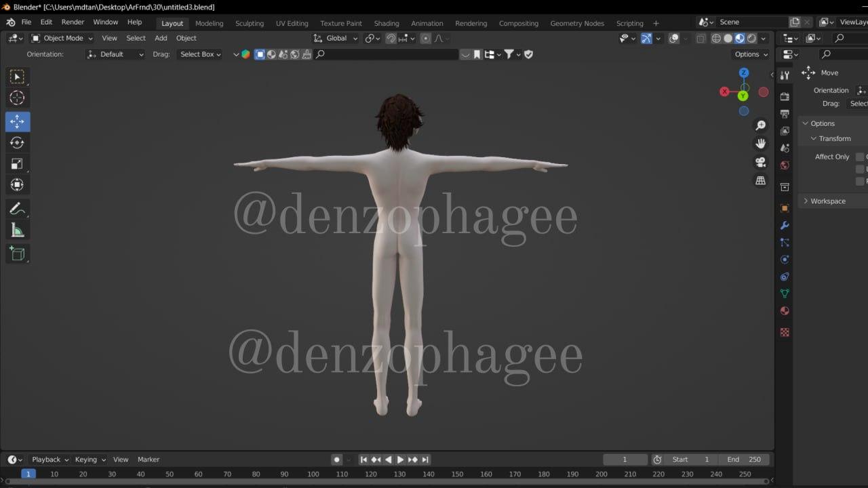Image resolution: width=868 pixels, height=488 pixels.
Task: Select the Annotate tool
Action: click(18, 209)
